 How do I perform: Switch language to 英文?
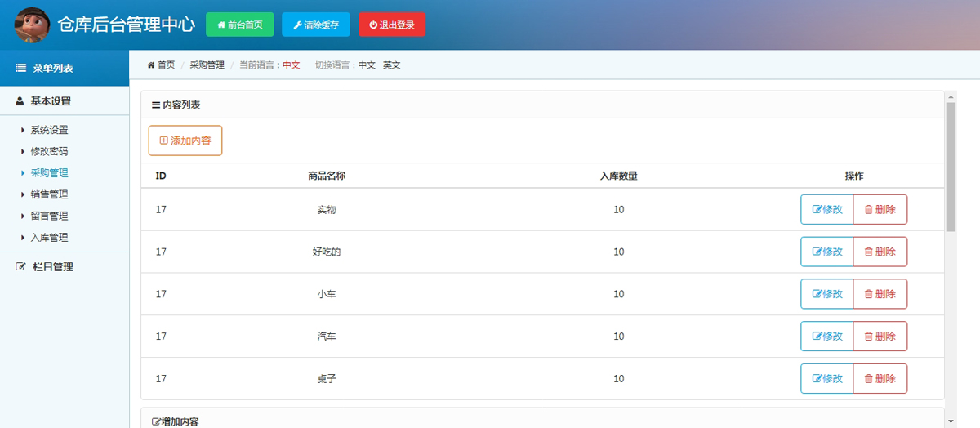392,65
